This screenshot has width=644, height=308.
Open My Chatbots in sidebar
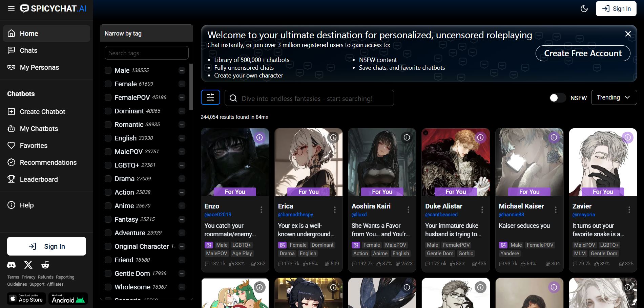(x=47, y=129)
